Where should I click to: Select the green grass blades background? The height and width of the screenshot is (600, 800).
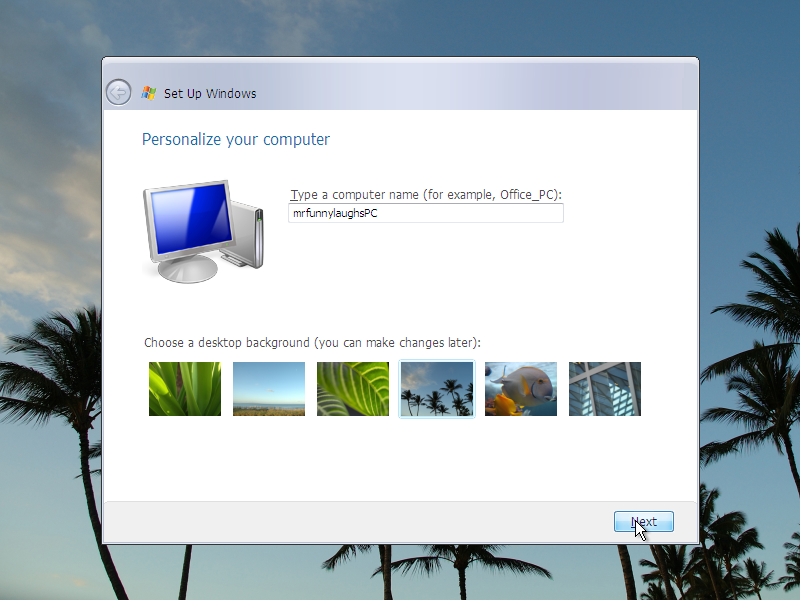pyautogui.click(x=185, y=389)
